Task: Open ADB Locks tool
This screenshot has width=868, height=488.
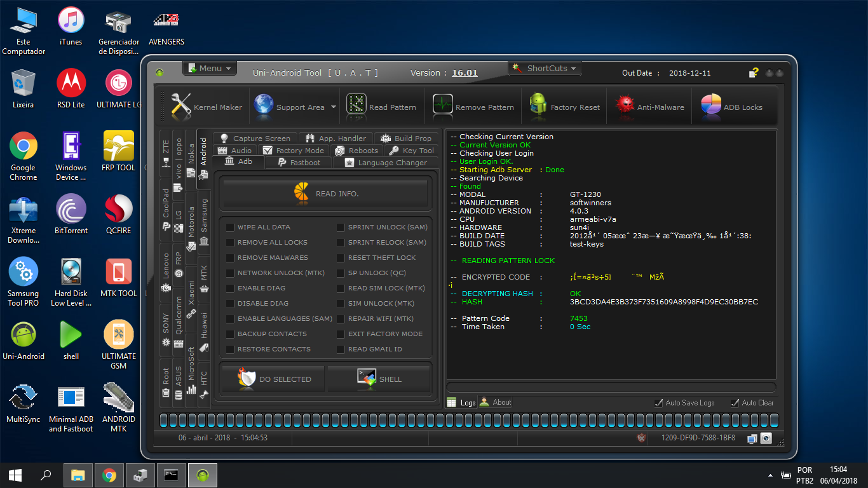Action: point(732,107)
